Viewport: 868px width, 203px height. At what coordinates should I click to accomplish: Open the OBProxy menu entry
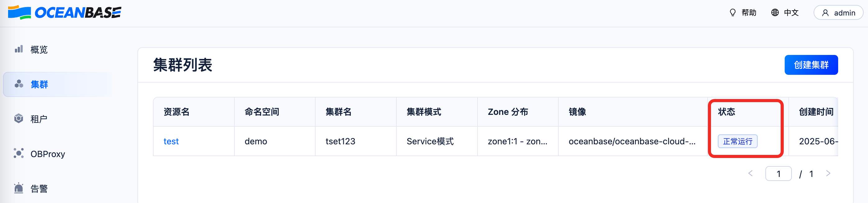[x=48, y=154]
